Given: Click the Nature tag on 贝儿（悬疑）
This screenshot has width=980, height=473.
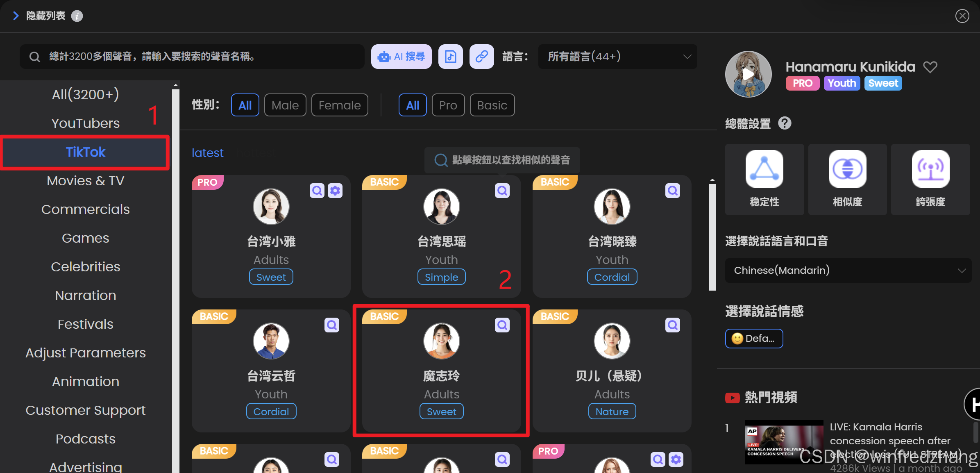Looking at the screenshot, I should pos(612,412).
